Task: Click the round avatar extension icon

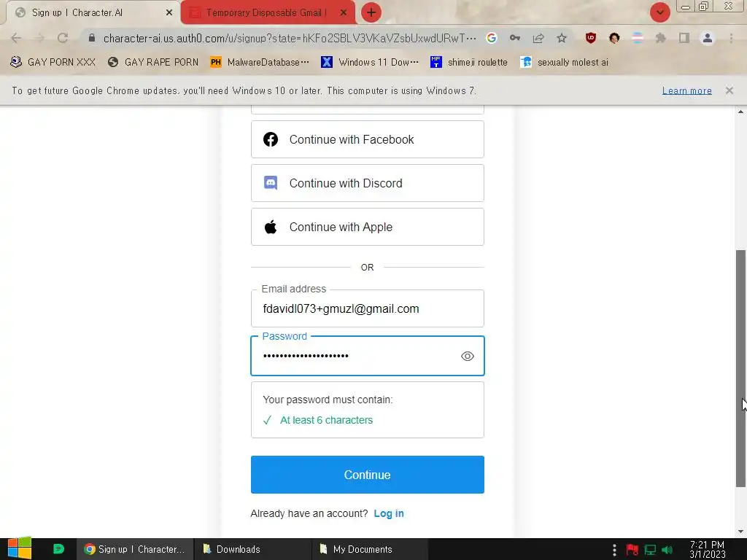Action: (614, 38)
